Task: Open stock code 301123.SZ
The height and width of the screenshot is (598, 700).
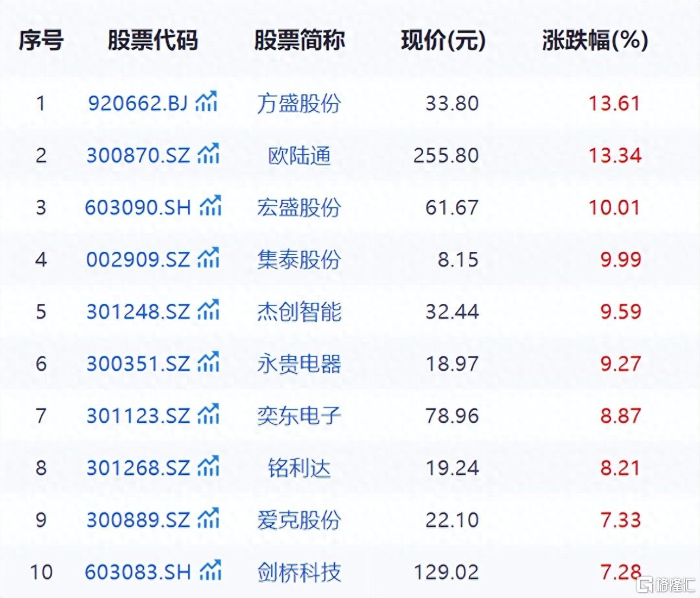Action: [138, 416]
